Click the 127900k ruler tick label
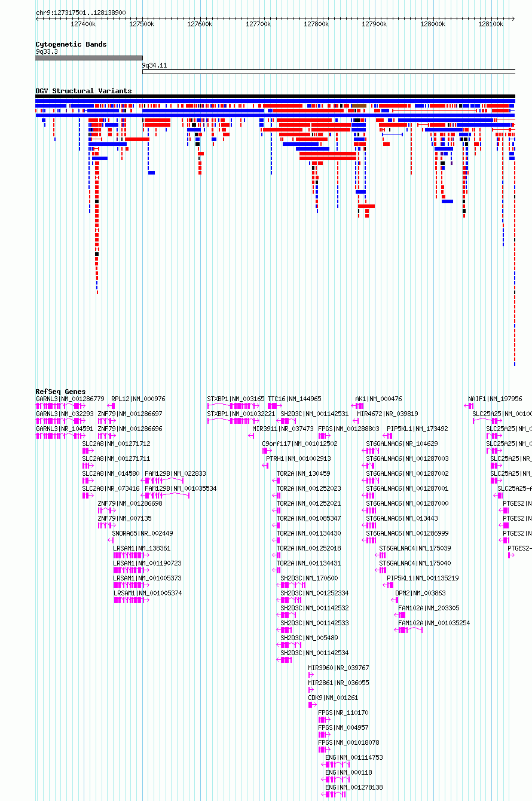532x801 pixels. click(375, 24)
